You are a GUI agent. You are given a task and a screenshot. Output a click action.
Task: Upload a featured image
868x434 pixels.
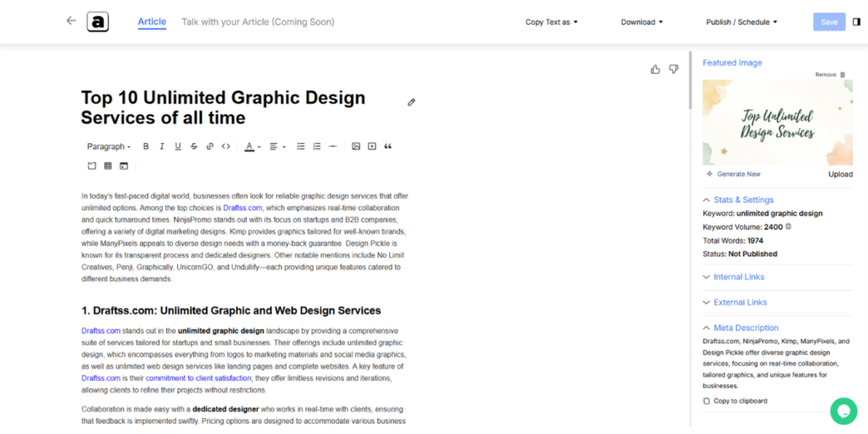(x=840, y=175)
